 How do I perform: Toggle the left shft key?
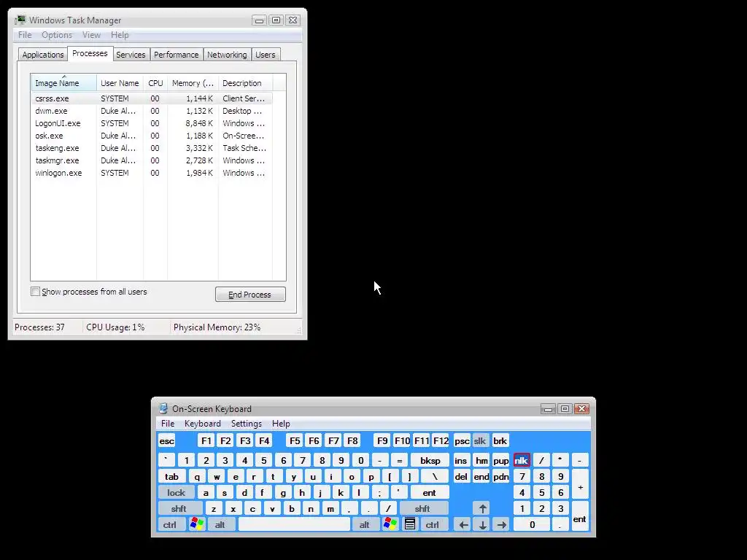pos(179,508)
